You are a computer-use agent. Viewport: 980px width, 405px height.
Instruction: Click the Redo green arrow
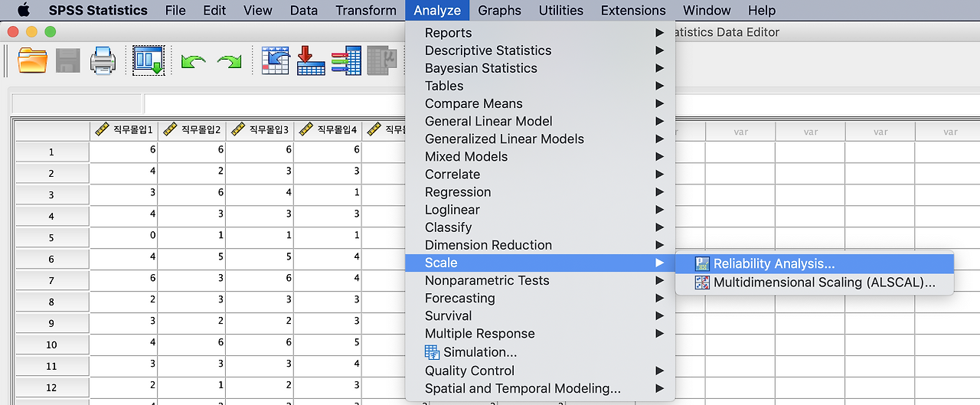(x=229, y=60)
